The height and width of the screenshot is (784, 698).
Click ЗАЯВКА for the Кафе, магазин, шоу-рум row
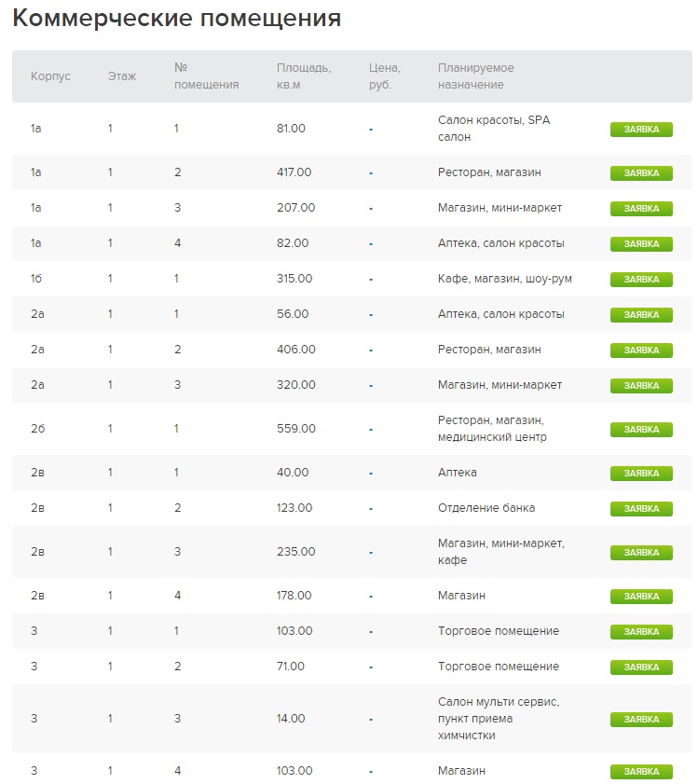coord(640,280)
